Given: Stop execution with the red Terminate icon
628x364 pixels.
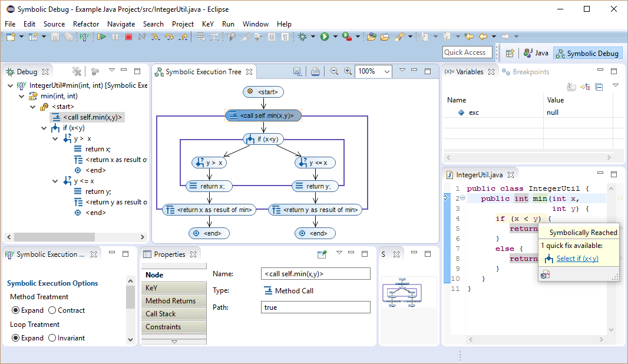Looking at the screenshot, I should (x=128, y=37).
